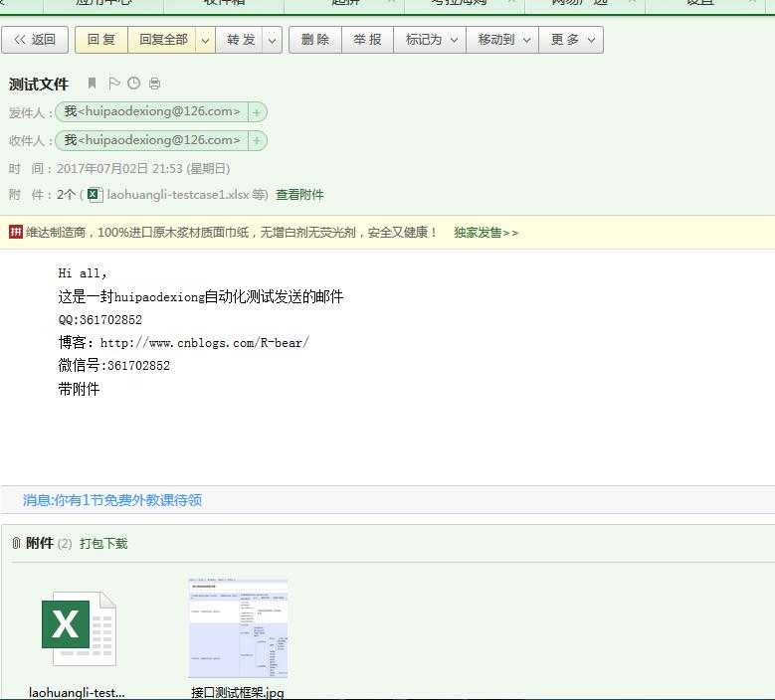Open the 更多 dropdown menu
775x700 pixels.
[x=571, y=40]
